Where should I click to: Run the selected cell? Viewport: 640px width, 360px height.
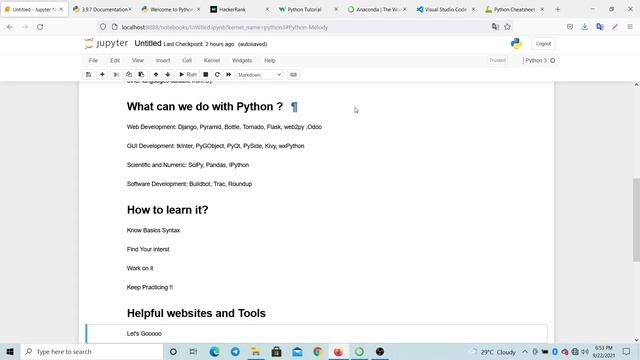(x=188, y=75)
